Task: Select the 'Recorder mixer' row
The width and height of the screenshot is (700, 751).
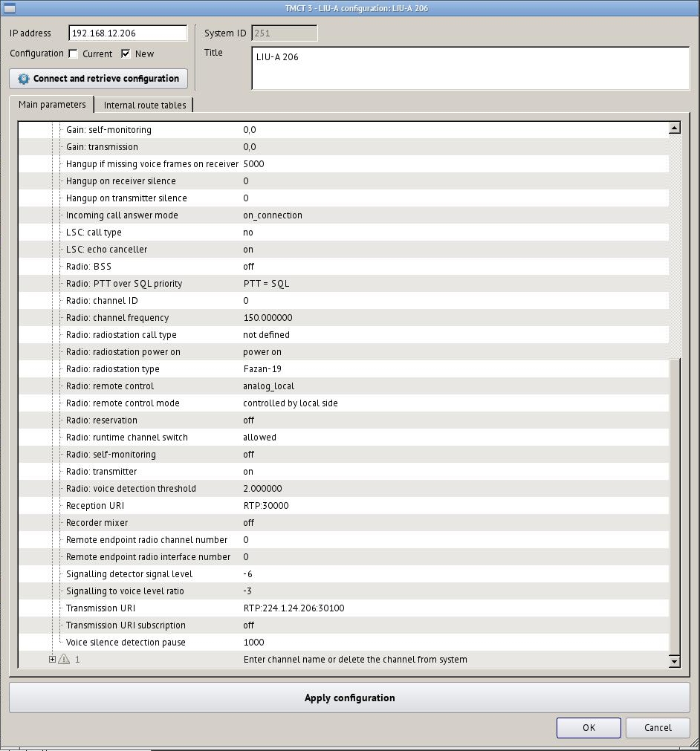Action: [x=343, y=522]
